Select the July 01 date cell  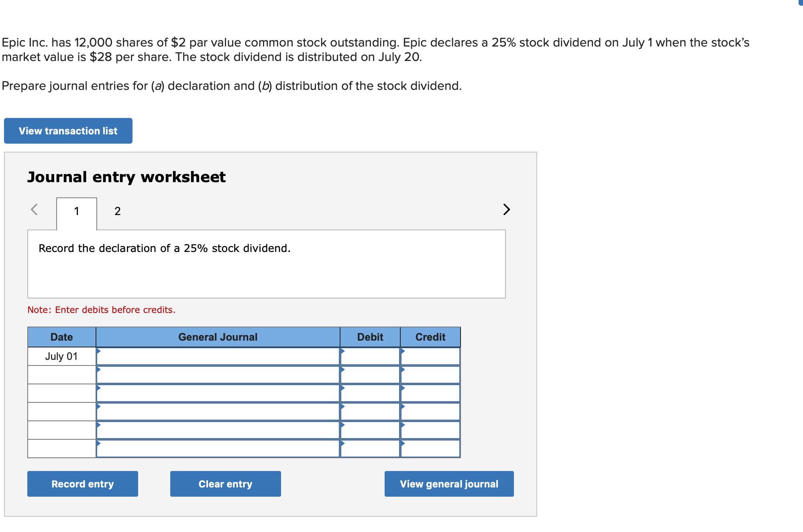(x=61, y=356)
